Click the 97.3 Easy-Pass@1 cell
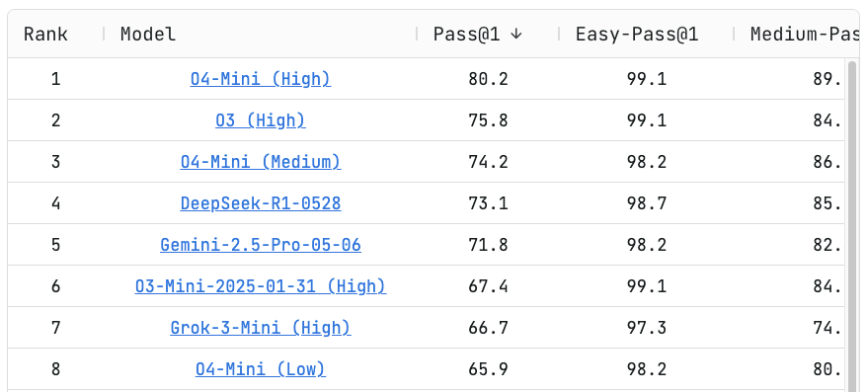 647,328
